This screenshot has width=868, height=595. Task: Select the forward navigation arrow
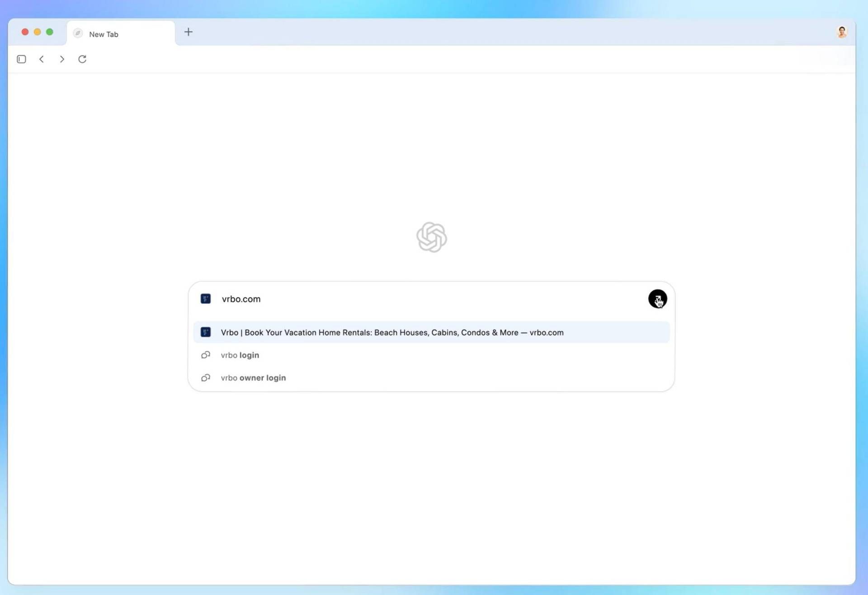click(62, 59)
